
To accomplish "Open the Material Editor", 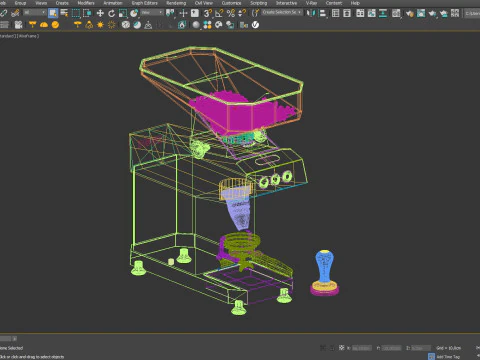I will point(396,13).
